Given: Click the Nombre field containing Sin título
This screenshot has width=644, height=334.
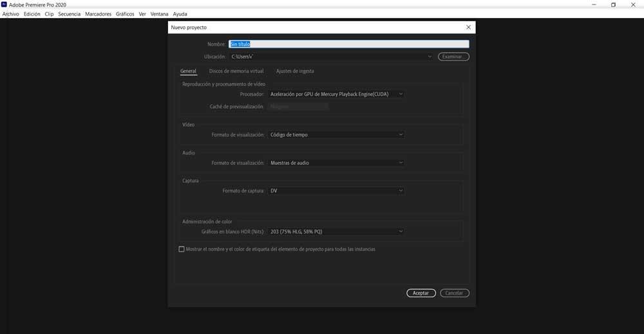Looking at the screenshot, I should point(348,44).
